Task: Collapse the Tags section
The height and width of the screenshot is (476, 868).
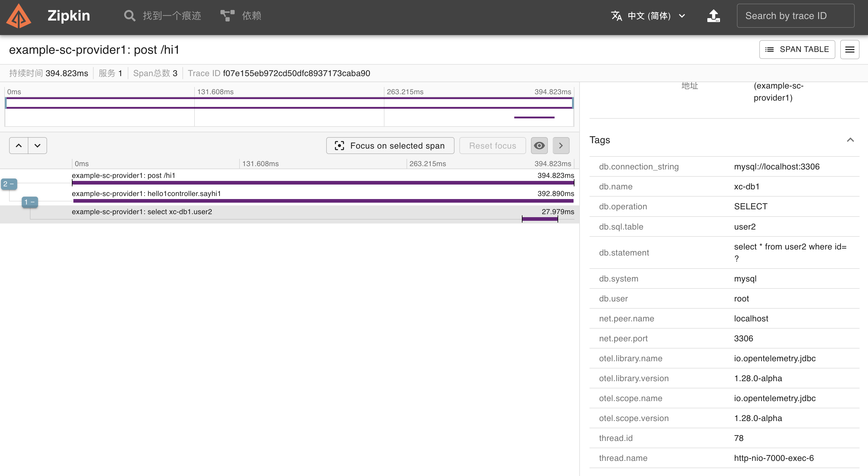Action: tap(850, 140)
